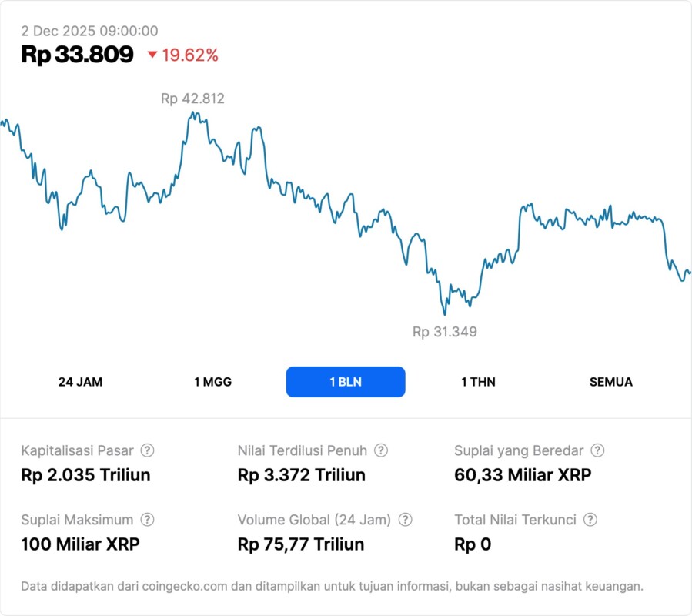Click the help icon beside Kapitalisasi Pasar
Viewport: 692px width, 616px height.
coord(147,450)
